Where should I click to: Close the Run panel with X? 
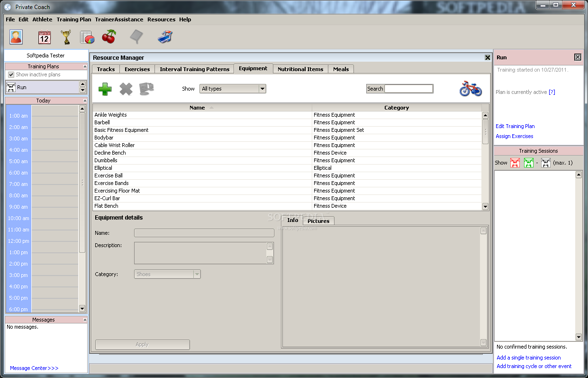(x=578, y=57)
